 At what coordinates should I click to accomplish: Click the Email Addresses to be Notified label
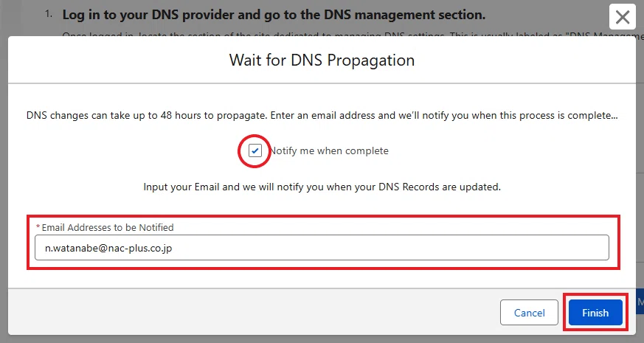tap(108, 227)
